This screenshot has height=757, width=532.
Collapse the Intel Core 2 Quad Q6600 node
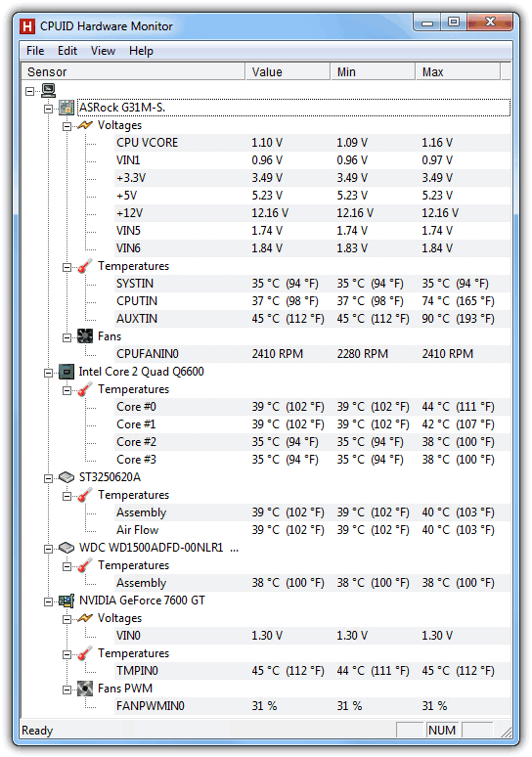48,373
